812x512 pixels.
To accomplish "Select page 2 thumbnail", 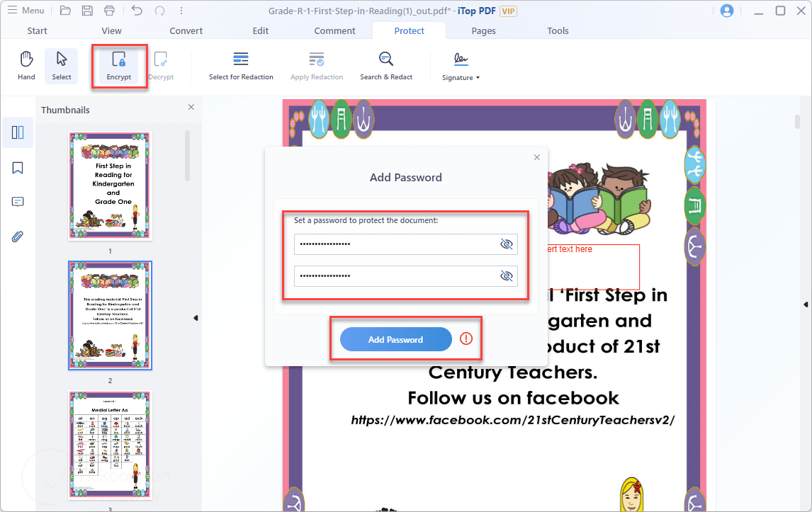I will (x=111, y=315).
